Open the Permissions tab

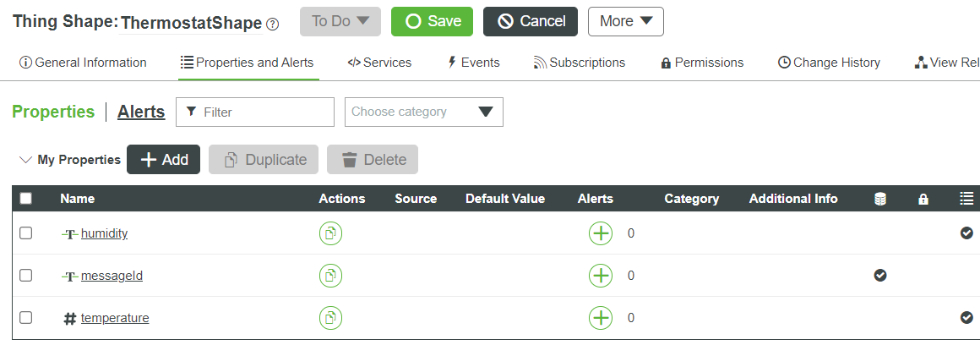(x=702, y=63)
